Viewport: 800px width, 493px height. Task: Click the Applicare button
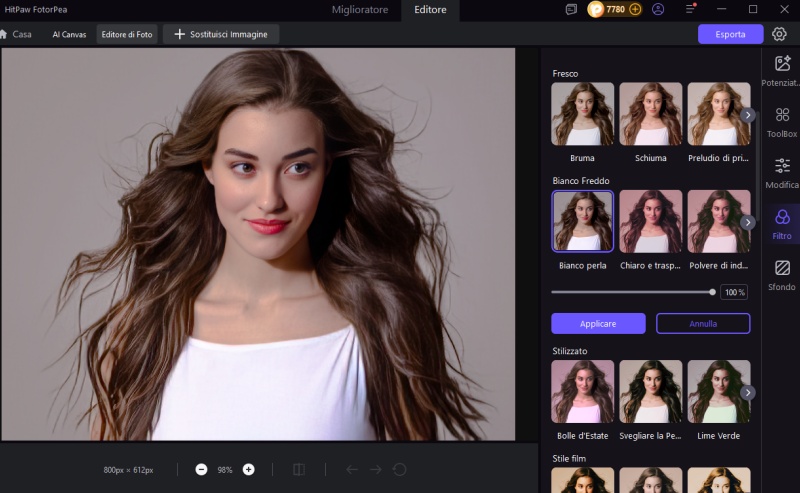(x=598, y=323)
